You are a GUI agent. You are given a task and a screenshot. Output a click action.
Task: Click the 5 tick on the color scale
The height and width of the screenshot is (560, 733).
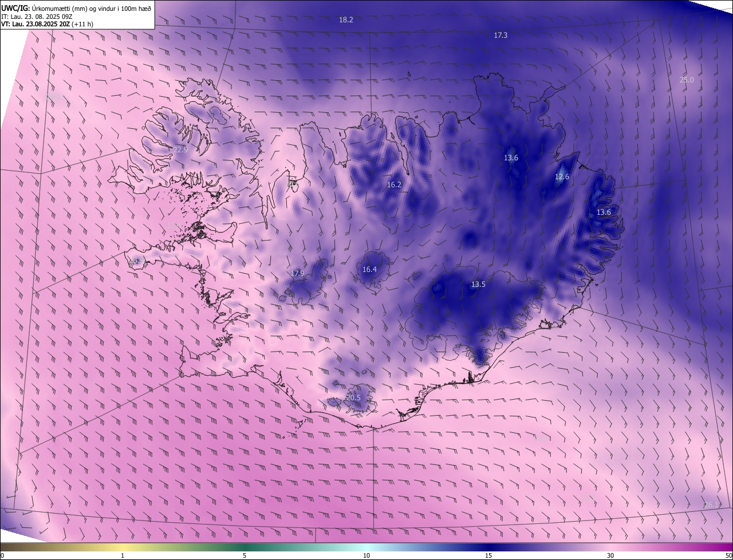(245, 555)
